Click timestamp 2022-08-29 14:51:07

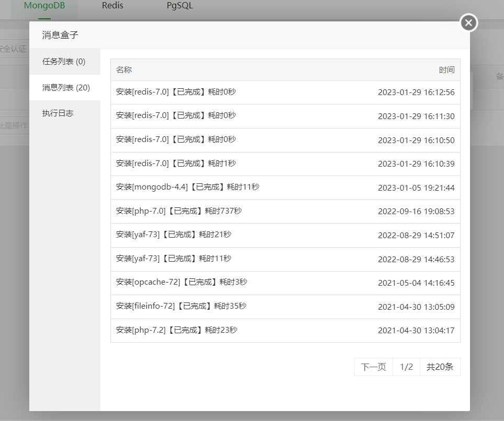tap(416, 236)
